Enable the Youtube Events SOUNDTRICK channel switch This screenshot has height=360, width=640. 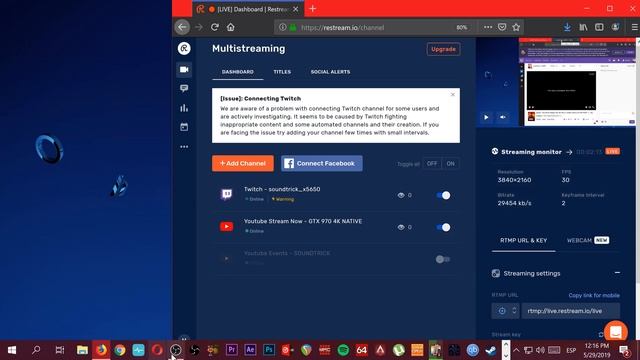[442, 259]
